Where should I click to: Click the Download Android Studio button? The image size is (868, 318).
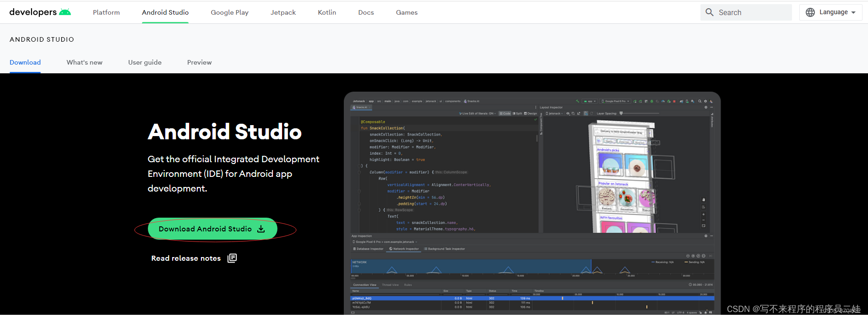click(x=212, y=229)
